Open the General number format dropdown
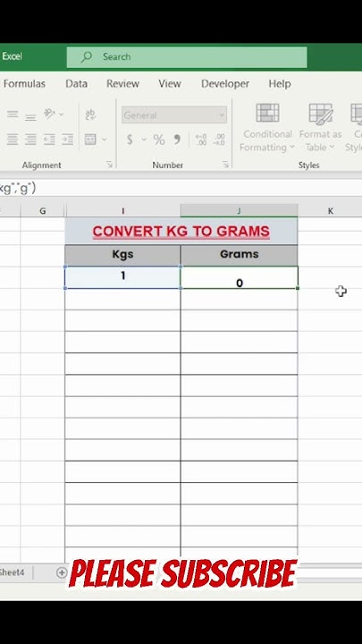Viewport: 362px width, 644px height. [x=174, y=115]
